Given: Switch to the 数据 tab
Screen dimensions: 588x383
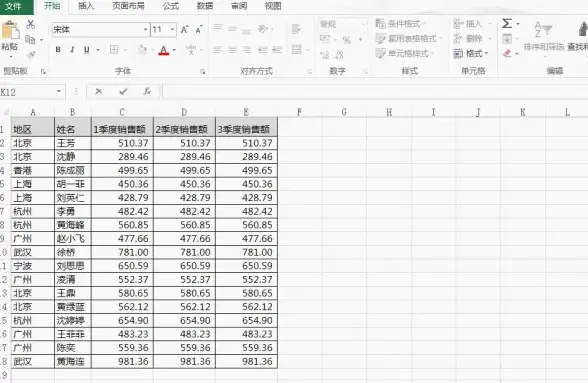Looking at the screenshot, I should click(x=205, y=6).
